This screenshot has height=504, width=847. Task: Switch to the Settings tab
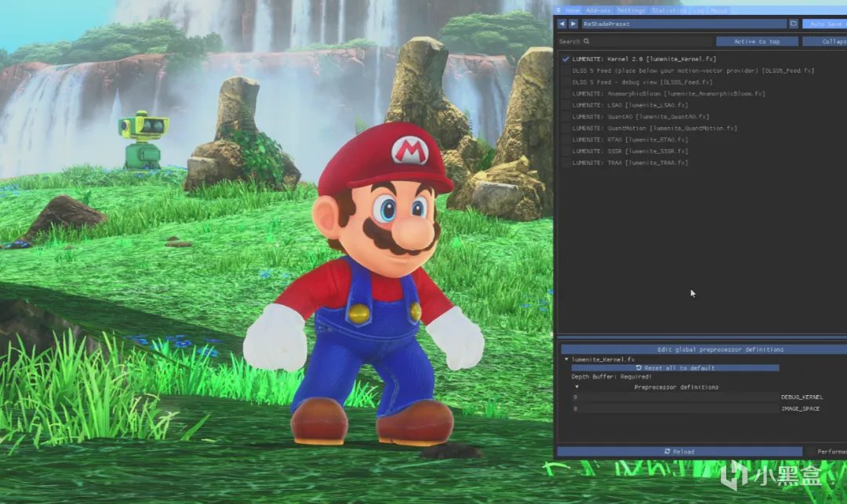coord(631,10)
